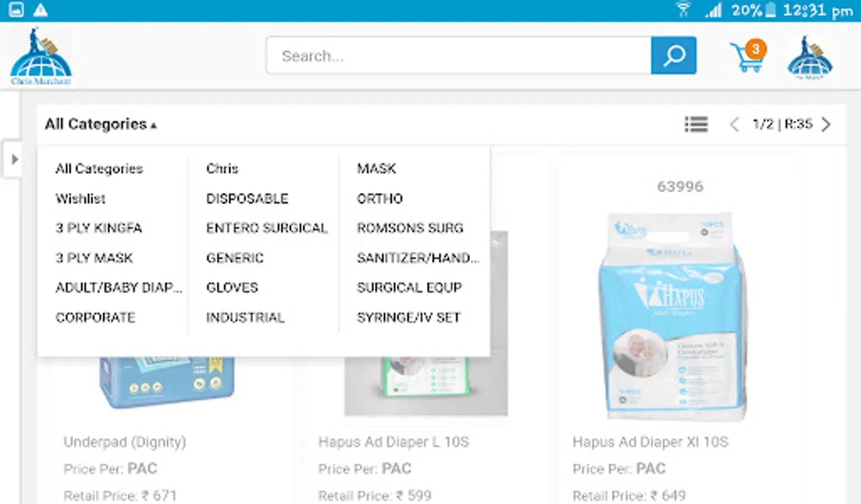
Task: Switch to list view icon
Action: click(696, 124)
